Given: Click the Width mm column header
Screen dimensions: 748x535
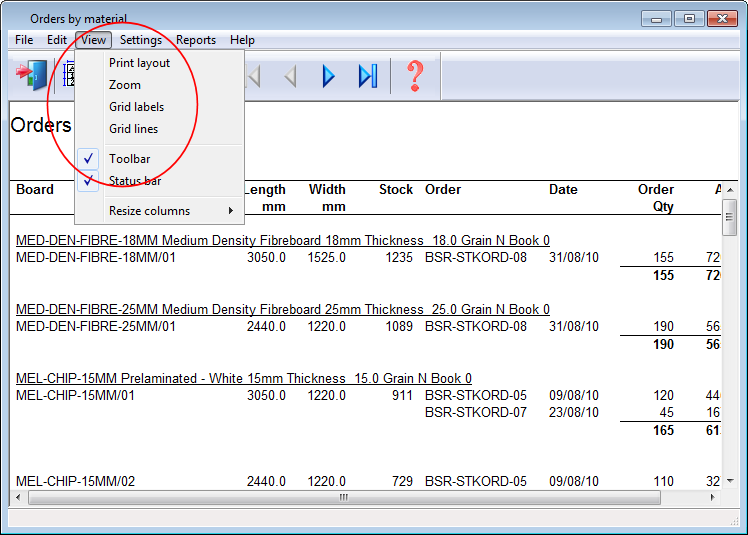Looking at the screenshot, I should coord(327,198).
